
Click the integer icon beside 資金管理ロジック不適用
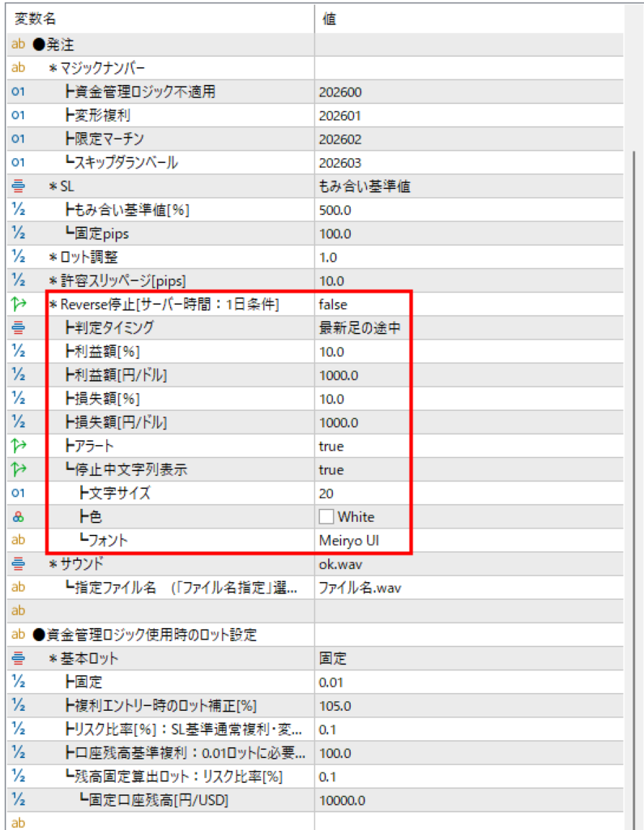click(18, 92)
